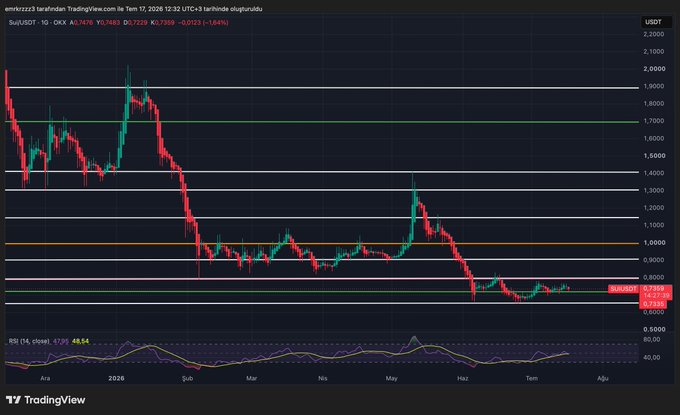The height and width of the screenshot is (415, 680).
Task: Click the 0,8000 price axis label
Action: [654, 277]
